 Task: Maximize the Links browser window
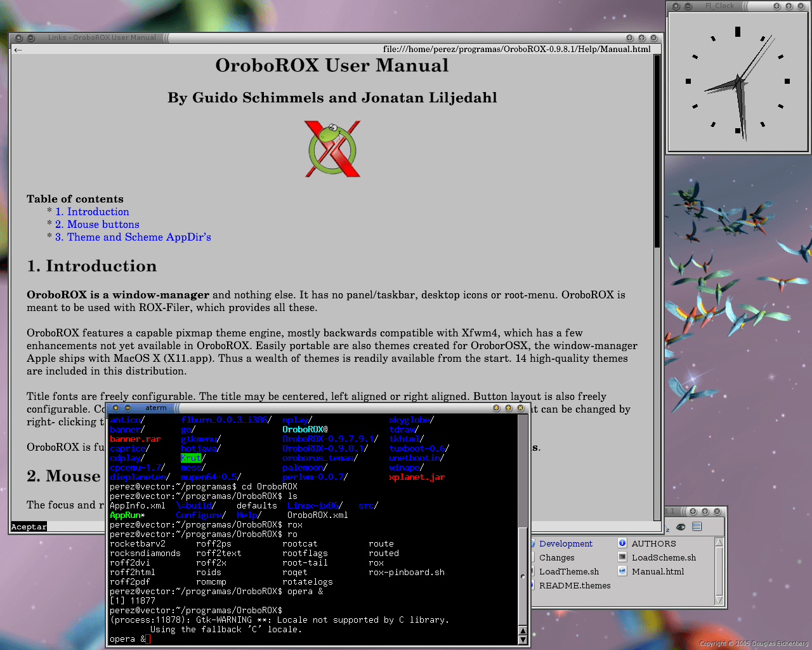point(641,38)
